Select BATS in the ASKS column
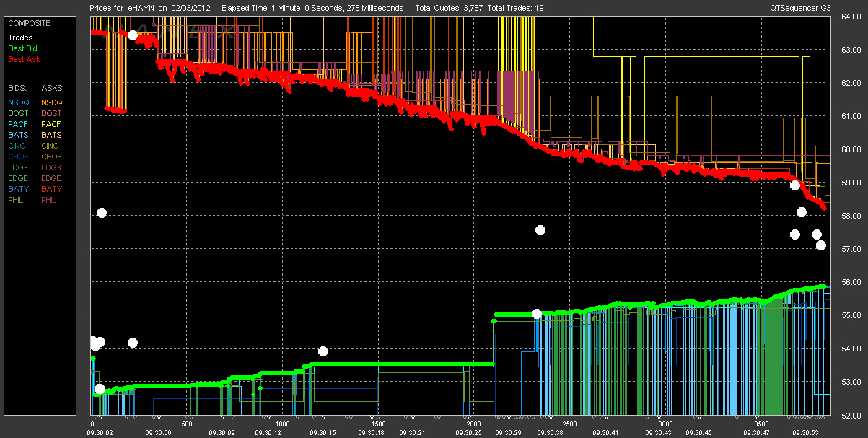868x438 pixels. [x=52, y=135]
